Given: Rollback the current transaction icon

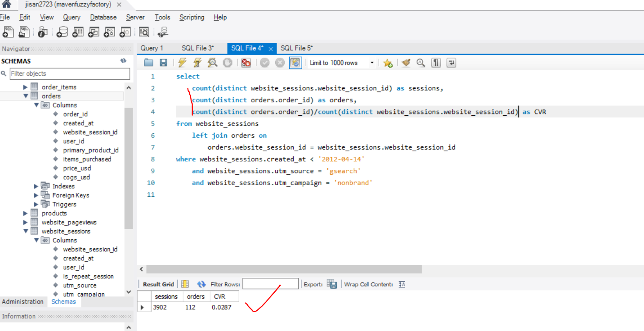Looking at the screenshot, I should [x=280, y=63].
